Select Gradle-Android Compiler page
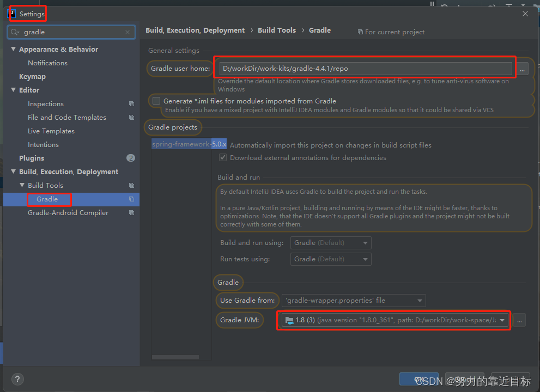 click(x=68, y=213)
